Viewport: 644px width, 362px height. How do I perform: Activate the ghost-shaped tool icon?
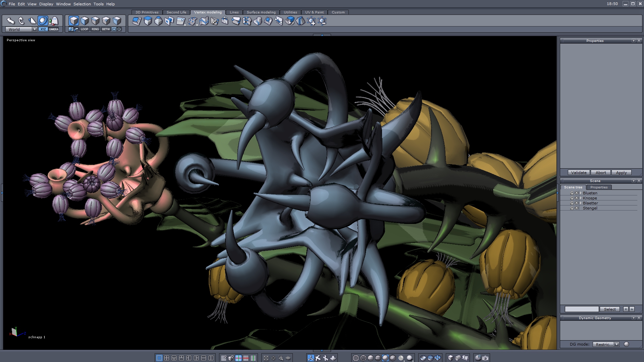coord(54,21)
